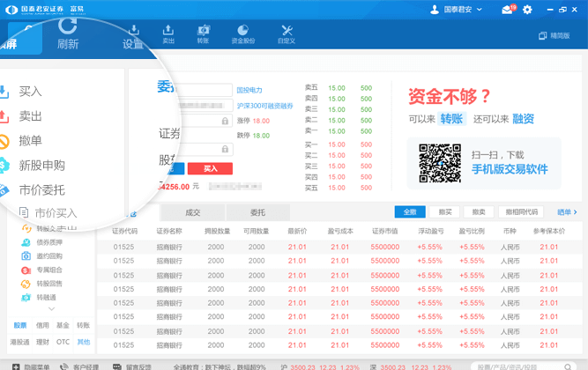
Task: Open 转股回售 in the sidebar
Action: click(41, 284)
